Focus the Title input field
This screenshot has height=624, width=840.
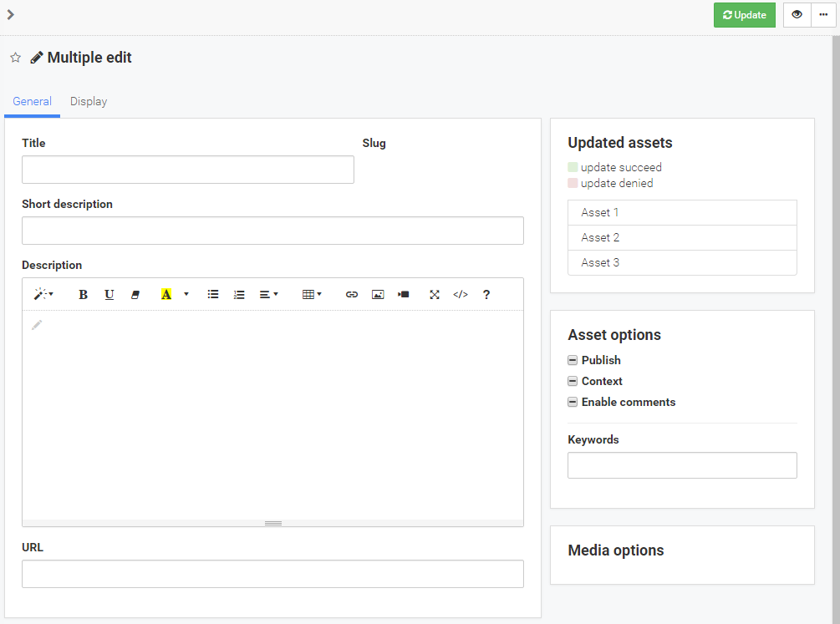pyautogui.click(x=188, y=170)
